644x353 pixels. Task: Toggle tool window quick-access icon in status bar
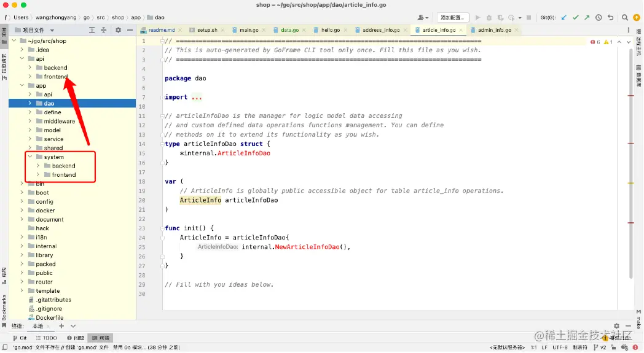5,347
